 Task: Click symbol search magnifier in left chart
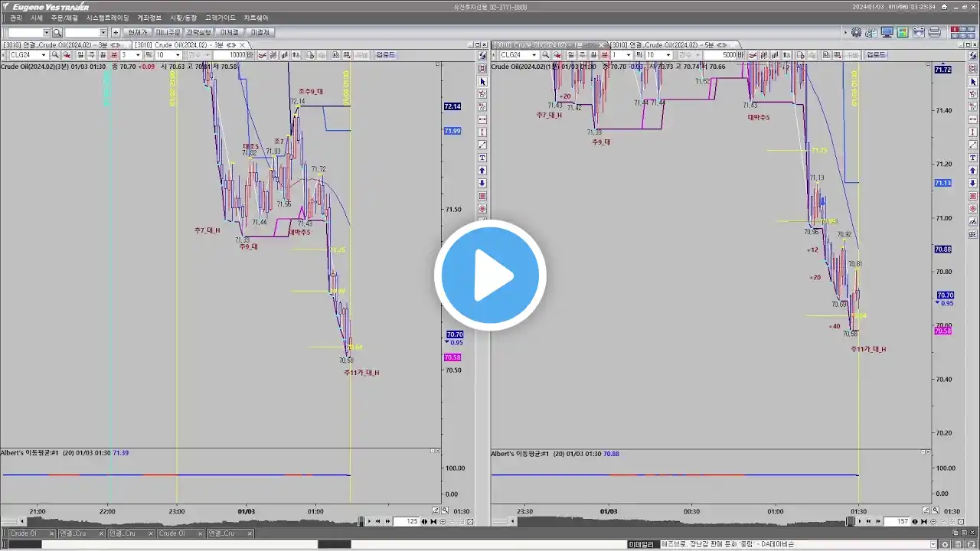coord(55,54)
